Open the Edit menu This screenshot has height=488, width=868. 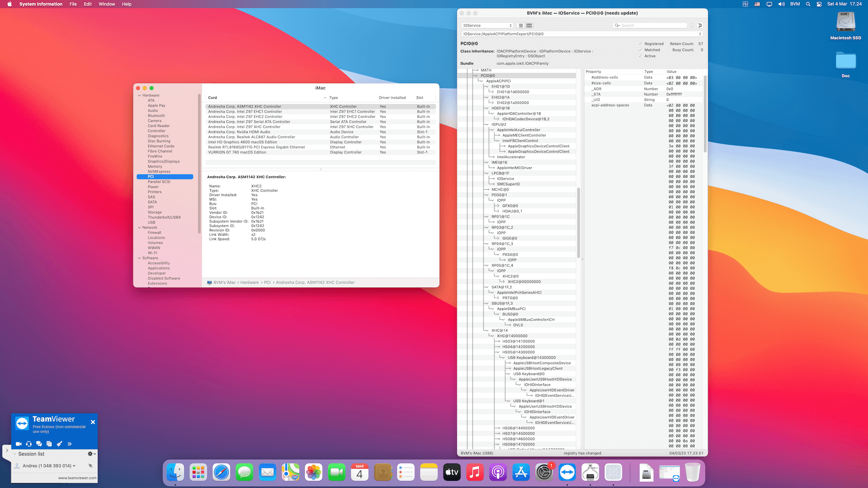88,4
